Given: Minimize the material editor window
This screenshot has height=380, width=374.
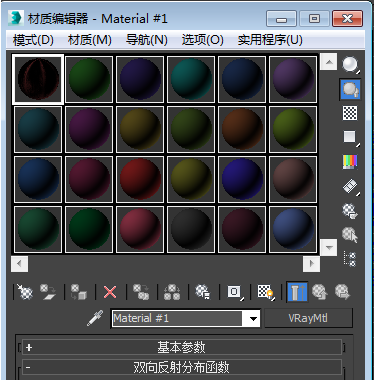Looking at the screenshot, I should 281,19.
